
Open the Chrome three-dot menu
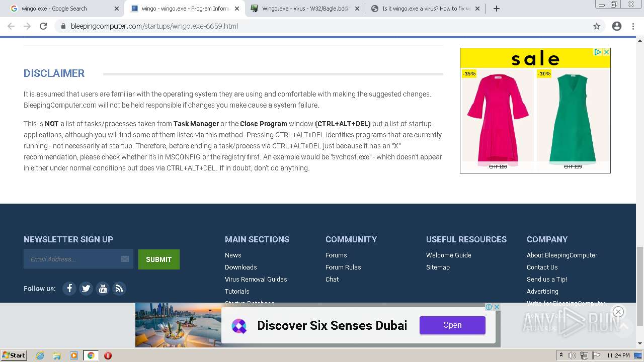pyautogui.click(x=633, y=26)
